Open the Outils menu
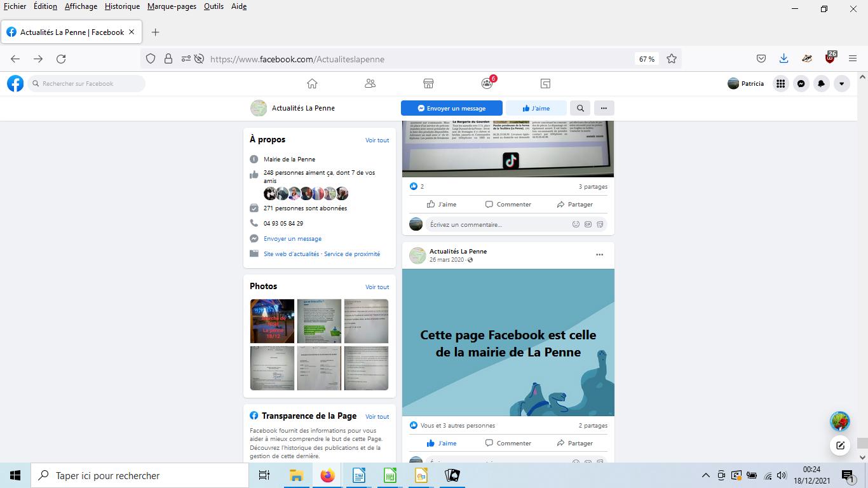This screenshot has height=488, width=868. coord(214,6)
